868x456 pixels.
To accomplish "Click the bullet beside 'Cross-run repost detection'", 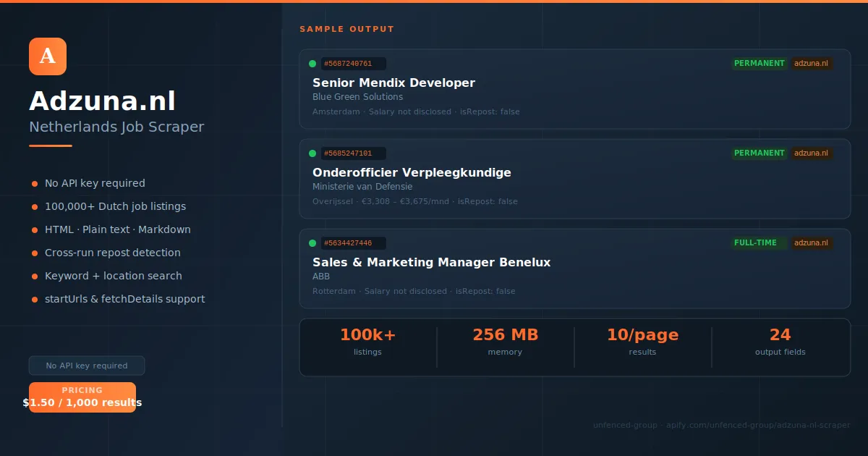I will click(x=34, y=253).
